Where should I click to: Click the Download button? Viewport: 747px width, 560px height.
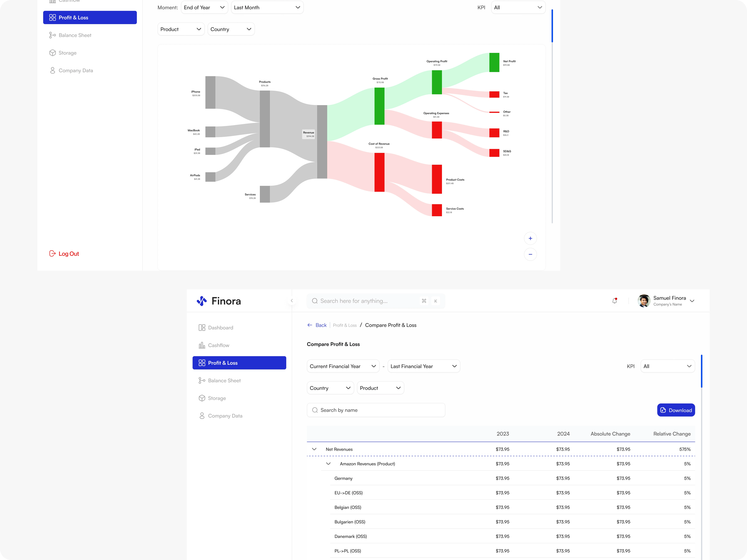[676, 410]
